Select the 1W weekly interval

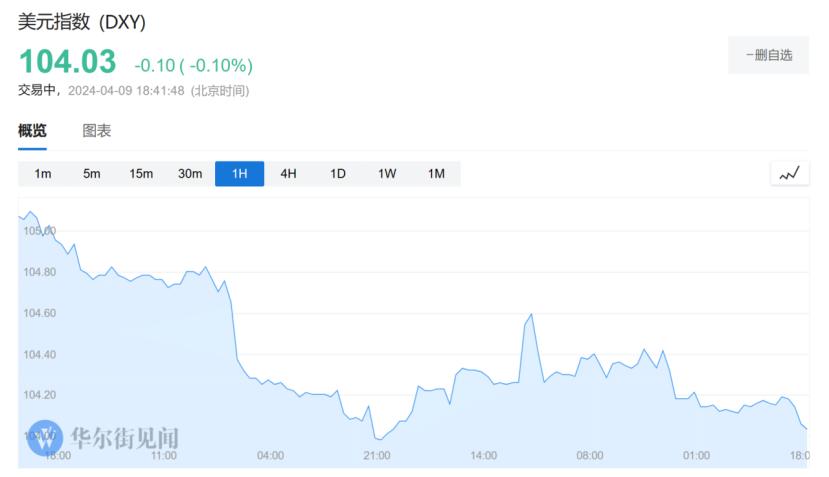pos(387,174)
